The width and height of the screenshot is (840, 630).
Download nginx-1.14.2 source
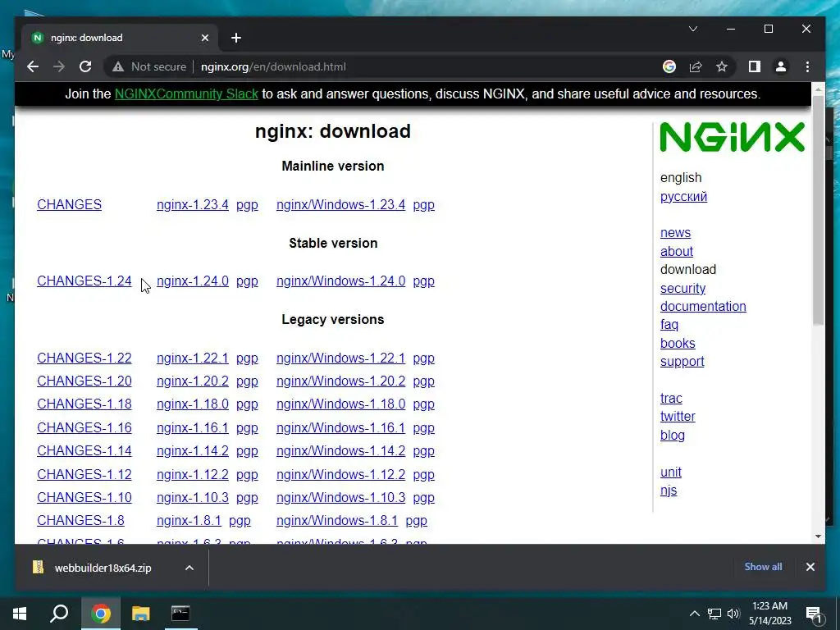coord(192,450)
